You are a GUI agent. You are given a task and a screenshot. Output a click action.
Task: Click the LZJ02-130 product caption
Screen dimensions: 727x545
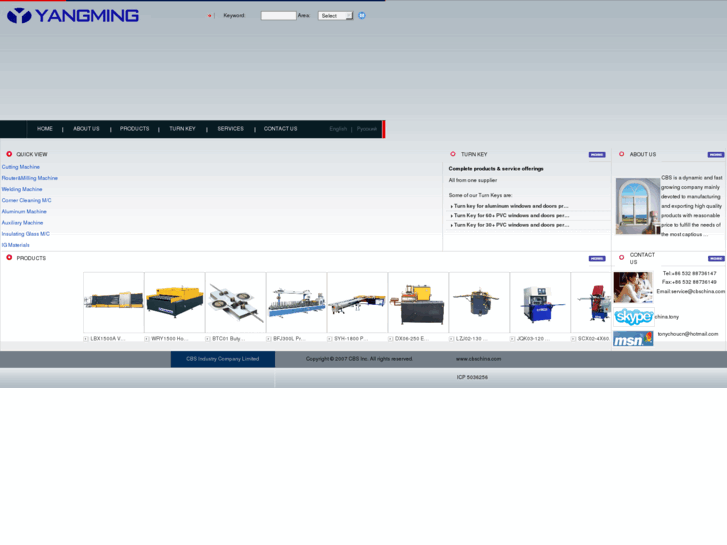coord(472,339)
